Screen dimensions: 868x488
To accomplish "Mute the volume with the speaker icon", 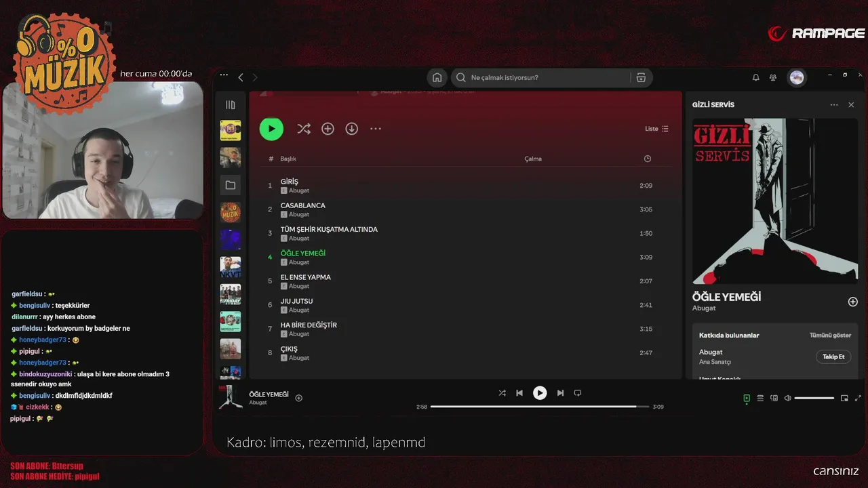I will pos(787,399).
